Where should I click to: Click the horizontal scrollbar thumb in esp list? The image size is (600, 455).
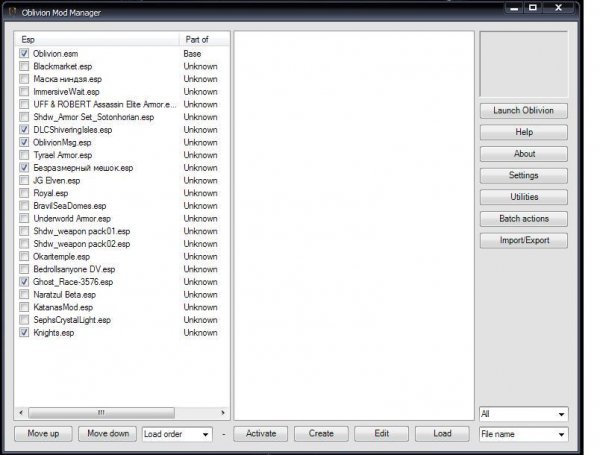(101, 413)
